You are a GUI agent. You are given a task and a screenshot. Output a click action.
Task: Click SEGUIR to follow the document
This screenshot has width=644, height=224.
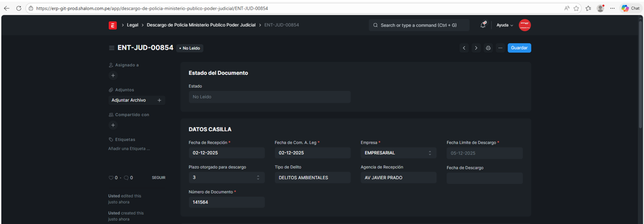pyautogui.click(x=158, y=177)
